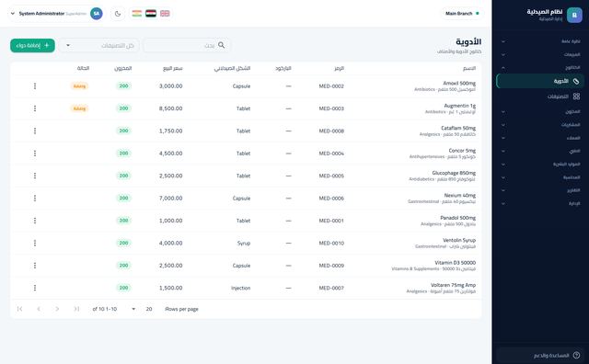Image resolution: width=589 pixels, height=364 pixels.
Task: Open the actions menu for Vitamin D3 50000
Action: 35,266
